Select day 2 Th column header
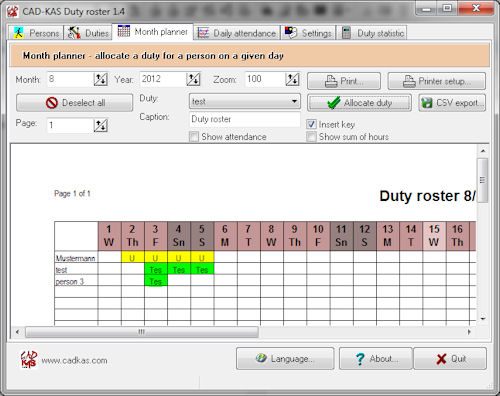Screen dimensions: 500x396 pos(133,236)
